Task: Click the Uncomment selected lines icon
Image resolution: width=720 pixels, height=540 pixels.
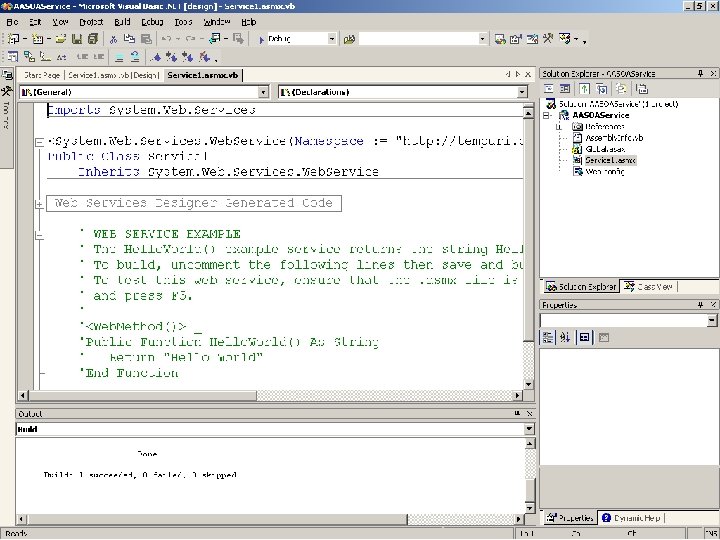Action: pyautogui.click(x=135, y=57)
